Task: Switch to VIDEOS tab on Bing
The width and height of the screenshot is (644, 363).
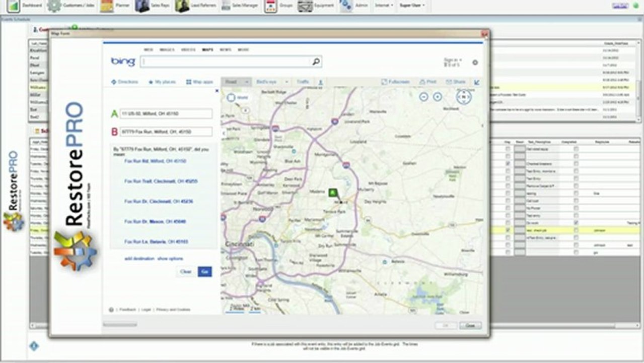Action: pos(188,50)
